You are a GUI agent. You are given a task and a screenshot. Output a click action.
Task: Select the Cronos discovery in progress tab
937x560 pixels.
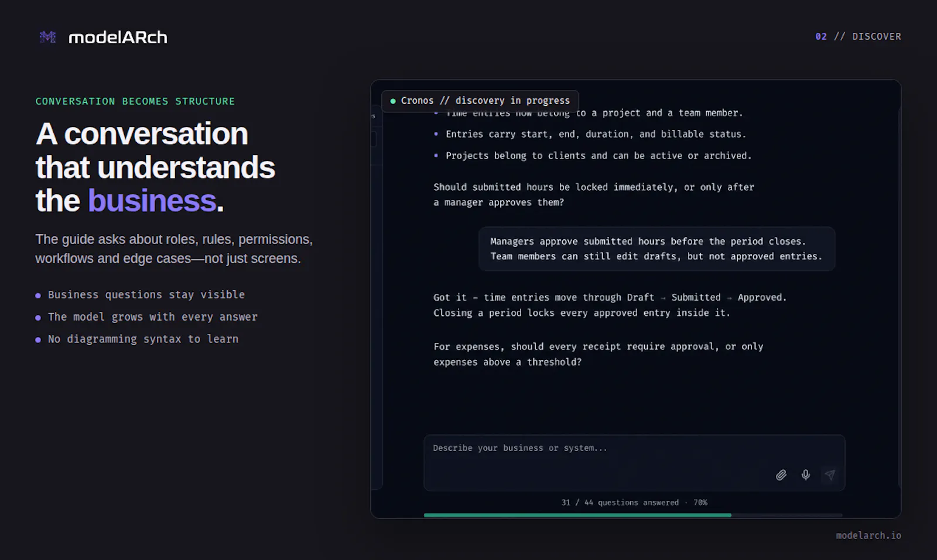pos(480,101)
